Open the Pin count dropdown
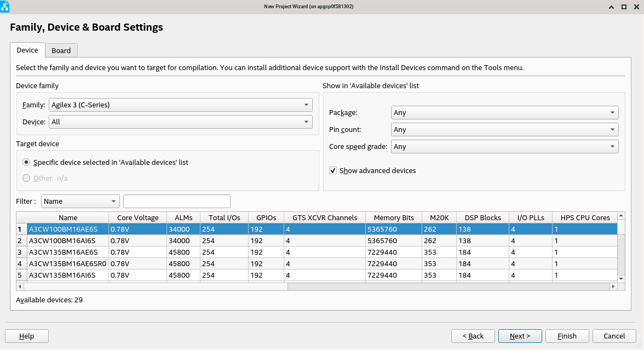This screenshot has width=644, height=350. [504, 130]
